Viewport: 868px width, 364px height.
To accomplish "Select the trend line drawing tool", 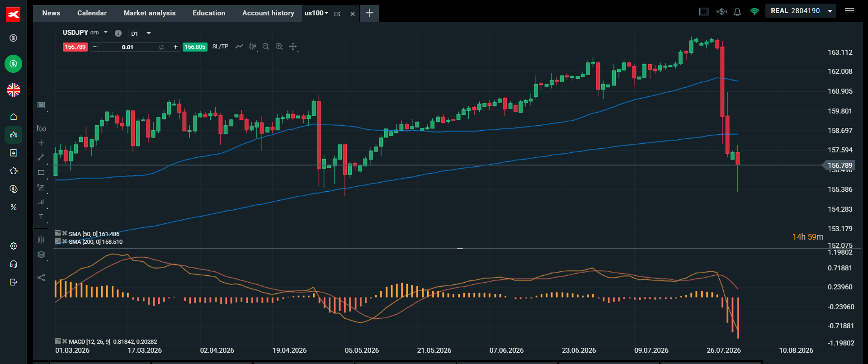I will tap(41, 157).
